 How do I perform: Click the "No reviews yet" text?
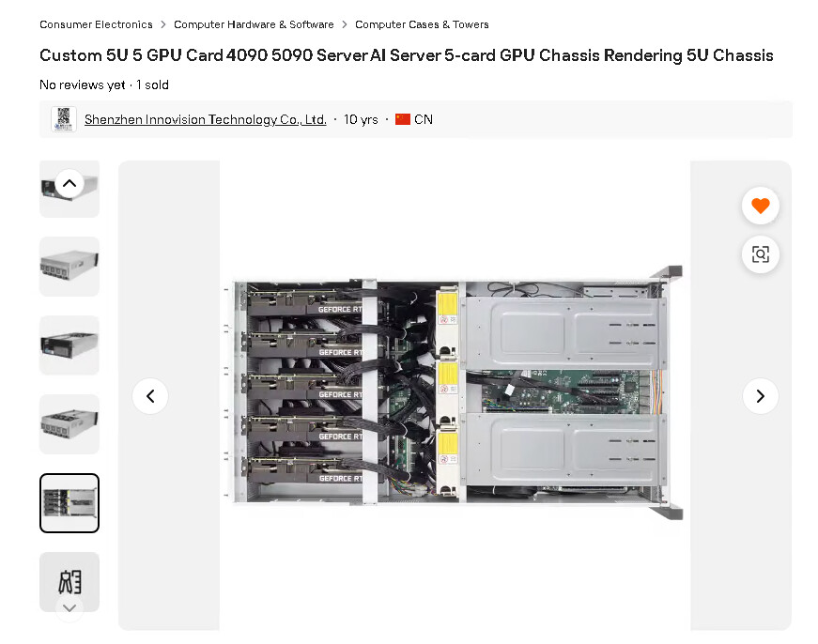pyautogui.click(x=82, y=84)
